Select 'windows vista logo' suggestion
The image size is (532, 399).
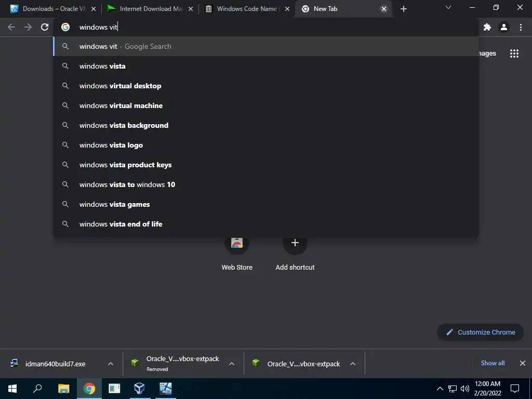click(x=265, y=145)
